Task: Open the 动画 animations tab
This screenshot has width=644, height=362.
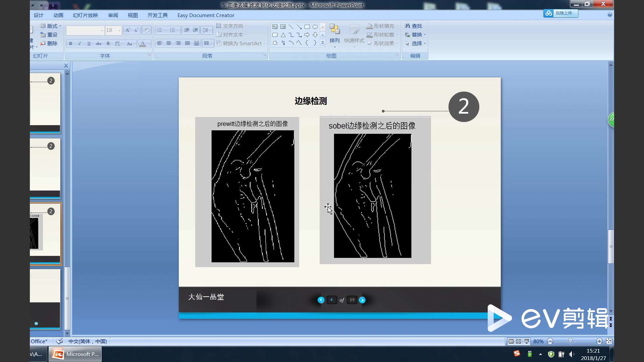Action: (58, 15)
